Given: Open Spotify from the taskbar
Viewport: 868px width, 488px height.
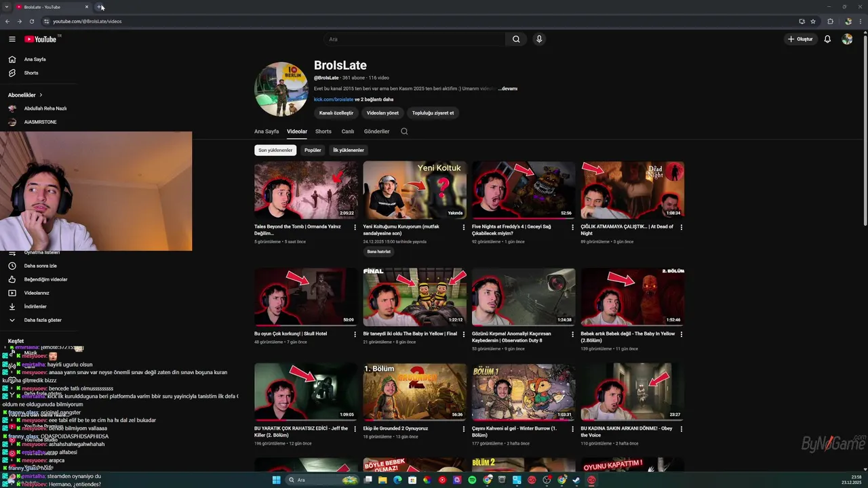Looking at the screenshot, I should [x=472, y=480].
